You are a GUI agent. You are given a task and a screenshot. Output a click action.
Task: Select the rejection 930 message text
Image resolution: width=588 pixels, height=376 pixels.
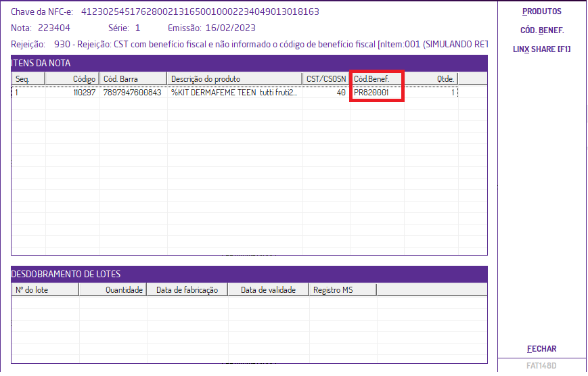coord(271,44)
